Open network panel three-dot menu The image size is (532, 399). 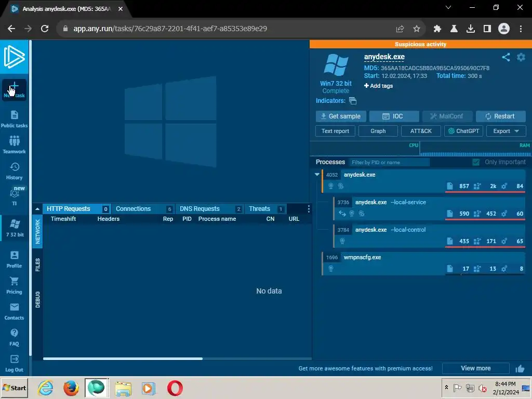(x=309, y=209)
